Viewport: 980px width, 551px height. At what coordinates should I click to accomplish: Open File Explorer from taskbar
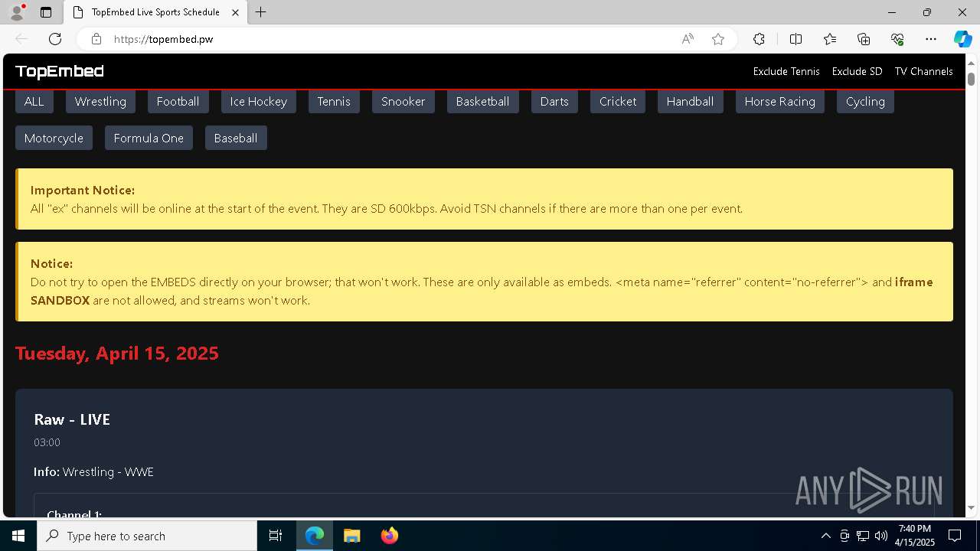point(352,536)
